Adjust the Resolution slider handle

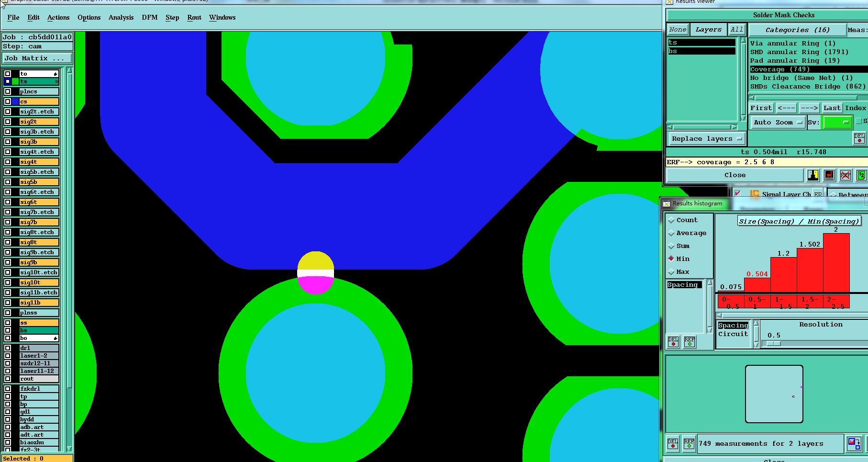click(774, 344)
